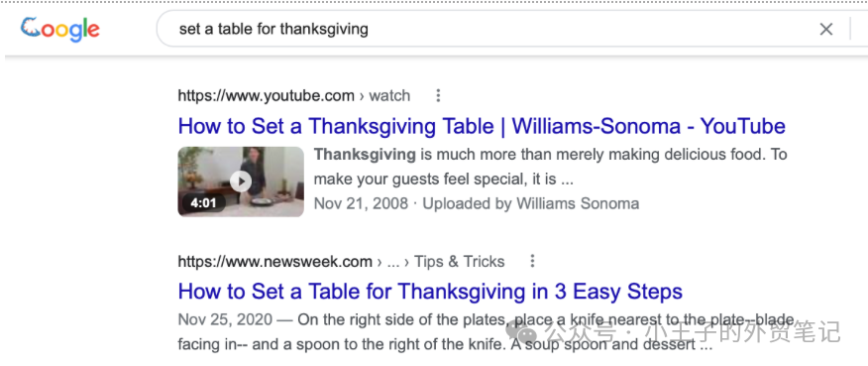Click the Williams-Sonoma video thumbnail image
The height and width of the screenshot is (366, 868).
[x=241, y=182]
